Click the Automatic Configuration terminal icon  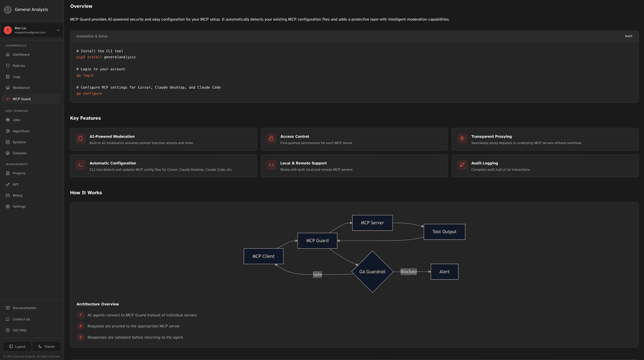click(x=80, y=165)
